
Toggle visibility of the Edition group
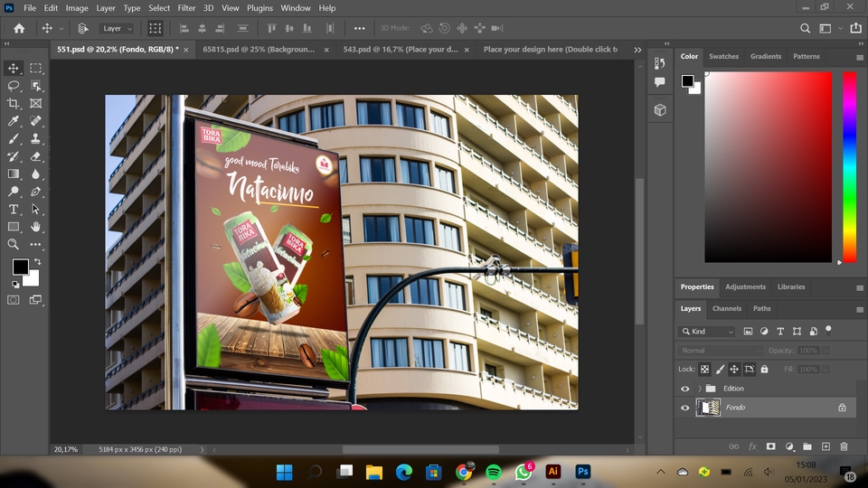click(x=685, y=389)
